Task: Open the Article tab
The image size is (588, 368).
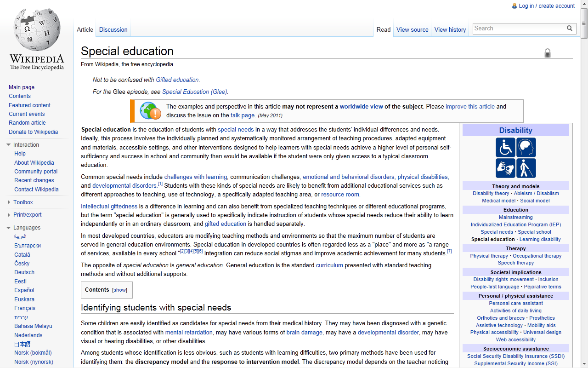Action: click(85, 29)
